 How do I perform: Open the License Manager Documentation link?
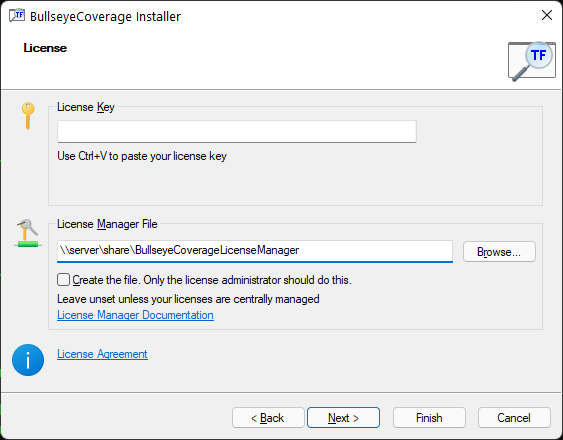[135, 315]
